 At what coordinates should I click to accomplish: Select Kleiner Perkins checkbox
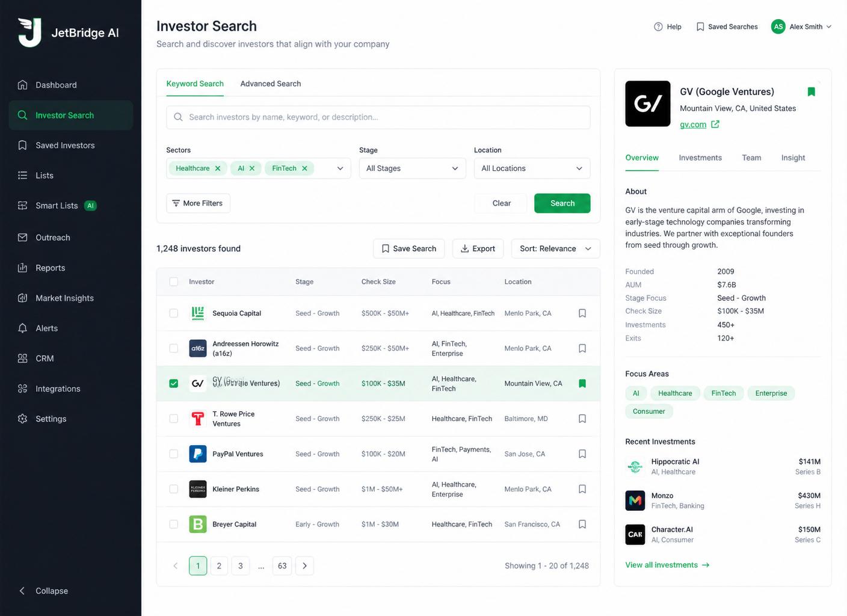coord(174,489)
